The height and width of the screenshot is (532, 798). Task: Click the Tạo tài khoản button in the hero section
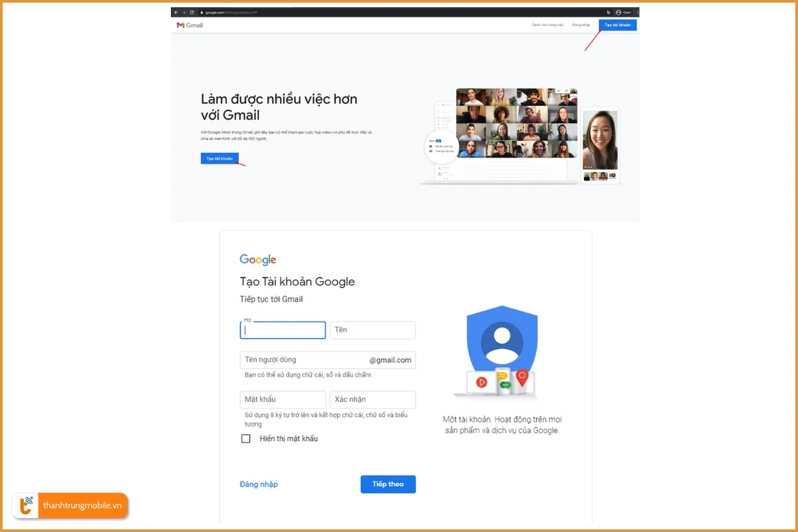pyautogui.click(x=219, y=158)
